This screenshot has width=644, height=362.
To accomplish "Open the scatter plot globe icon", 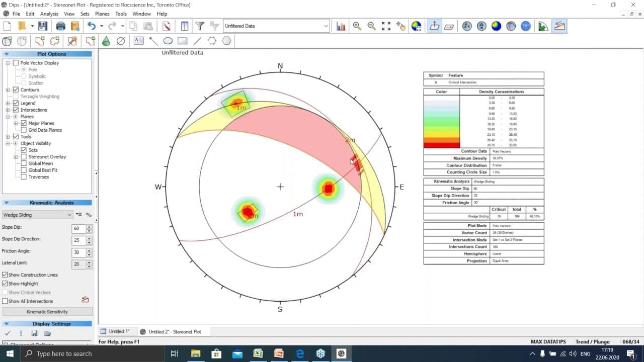I will tap(467, 26).
